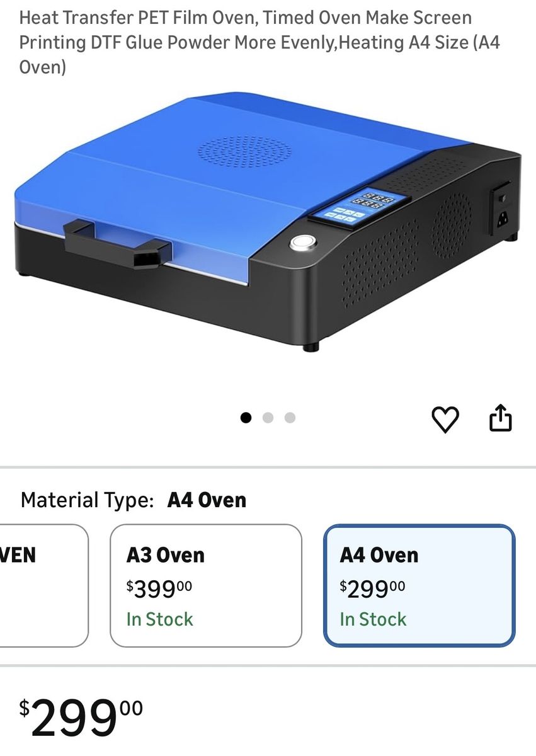The width and height of the screenshot is (536, 756).
Task: Click the $299.00 price inside A4 Oven card
Action: tap(373, 589)
